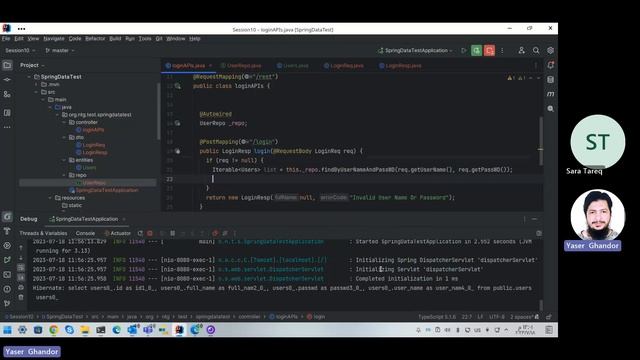Open IDE settings gear icon
The height and width of the screenshot is (360, 640).
tap(550, 50)
